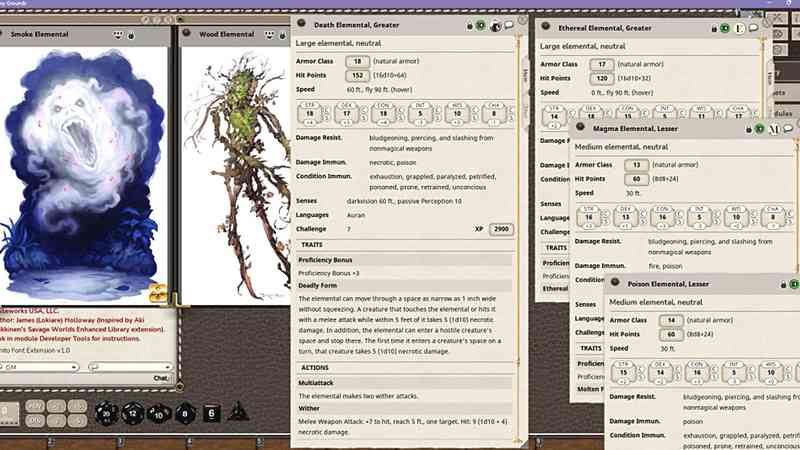Click Magma Elemental Armor Class field 13
This screenshot has width=800, height=450.
[x=636, y=165]
